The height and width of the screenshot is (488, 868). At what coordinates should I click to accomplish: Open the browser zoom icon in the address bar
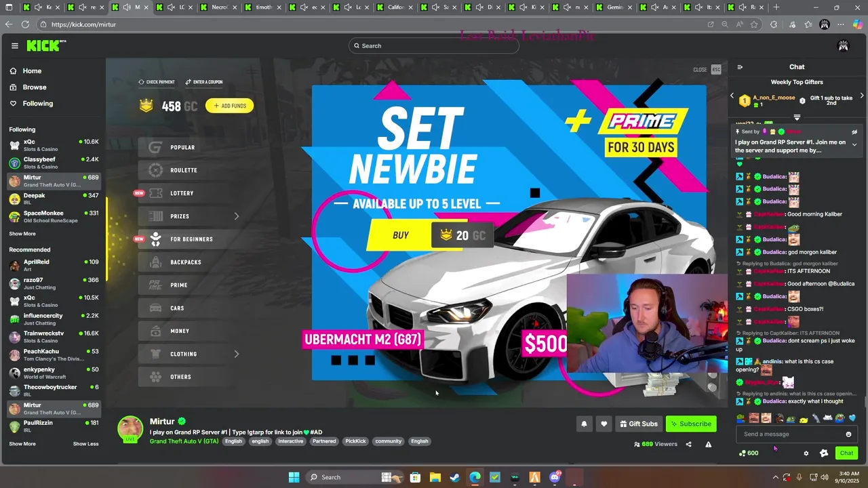[x=725, y=24]
